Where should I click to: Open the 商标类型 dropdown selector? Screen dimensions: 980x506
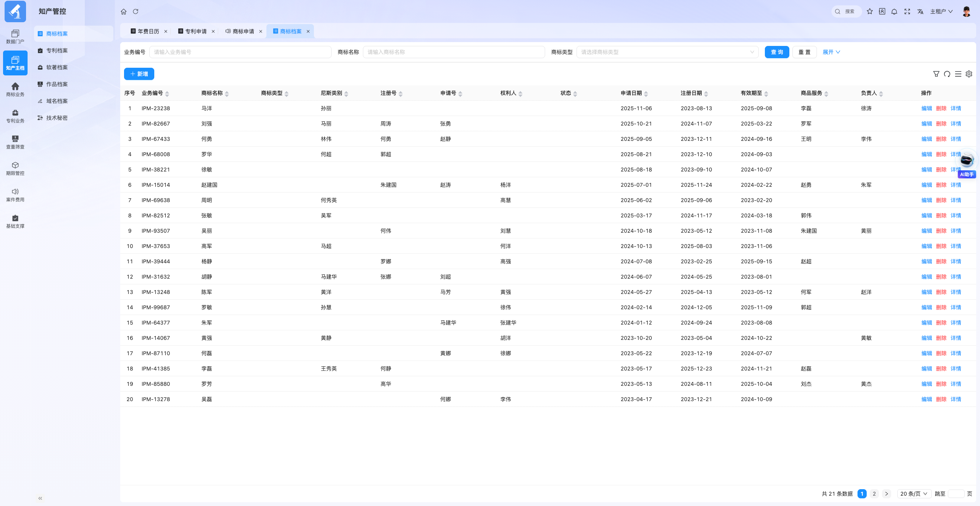pyautogui.click(x=667, y=52)
